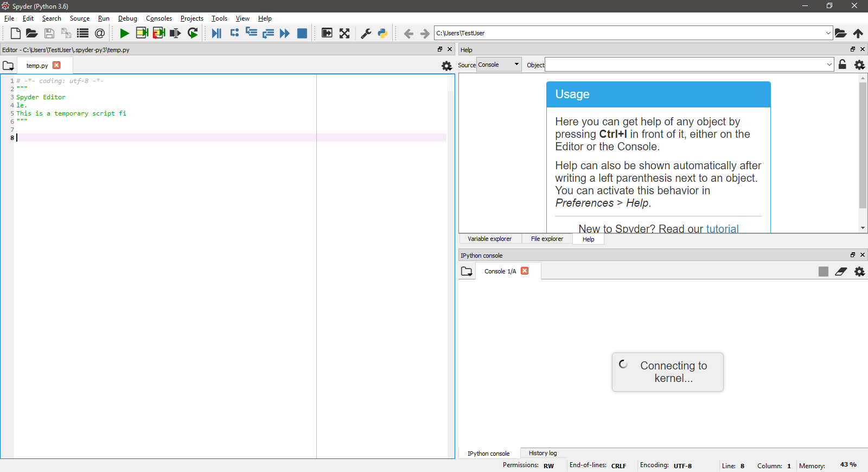Click the Object input field

[685, 65]
